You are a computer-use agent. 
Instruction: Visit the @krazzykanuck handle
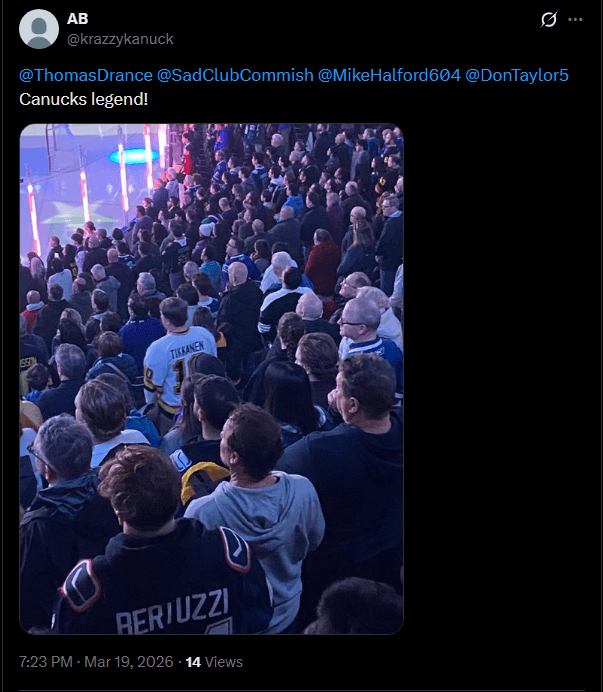(x=120, y=39)
